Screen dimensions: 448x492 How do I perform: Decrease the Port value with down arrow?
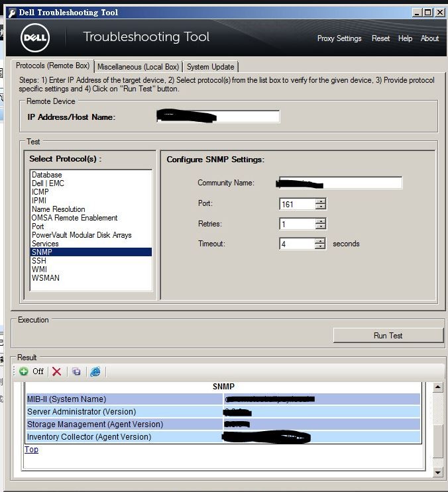(x=321, y=207)
